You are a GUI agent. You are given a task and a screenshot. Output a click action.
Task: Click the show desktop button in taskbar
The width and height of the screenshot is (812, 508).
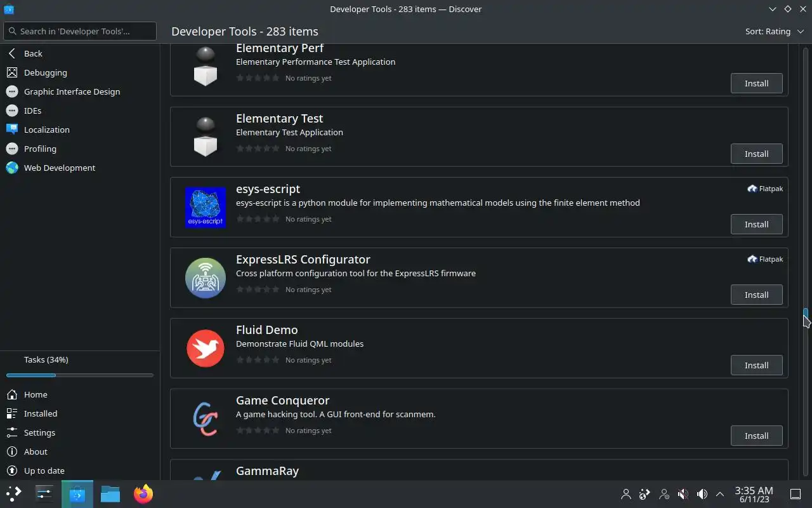coord(795,494)
